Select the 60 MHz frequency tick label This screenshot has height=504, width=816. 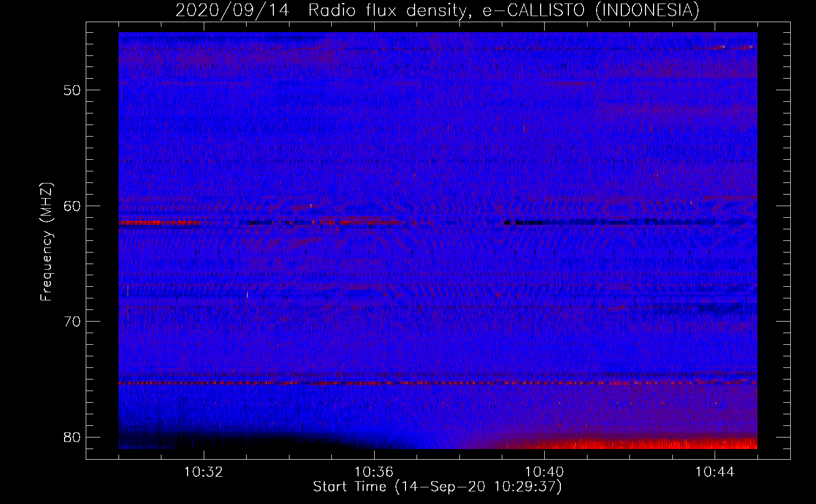pos(73,206)
